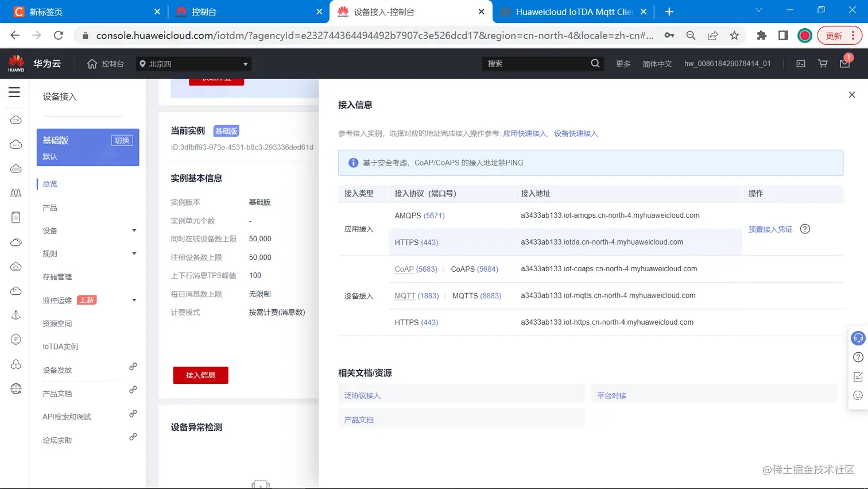This screenshot has width=868, height=489.
Task: Click the help circle icon on right floating bar
Action: 858,357
